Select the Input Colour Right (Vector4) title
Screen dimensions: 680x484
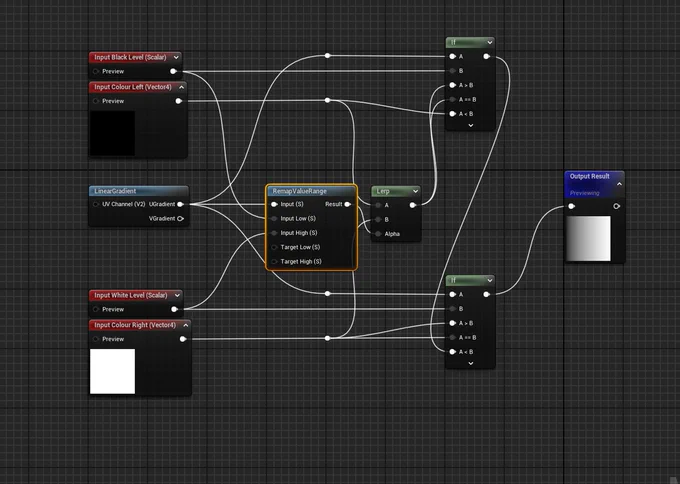(135, 325)
